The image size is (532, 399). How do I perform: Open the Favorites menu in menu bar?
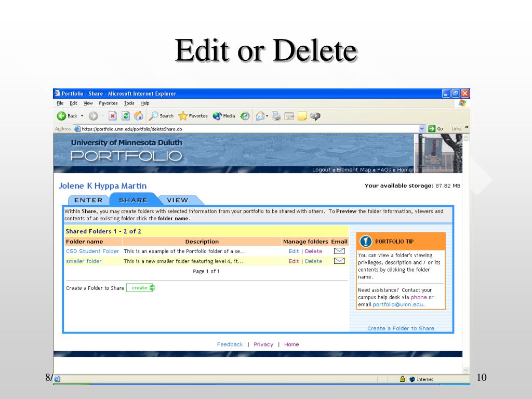(x=108, y=103)
